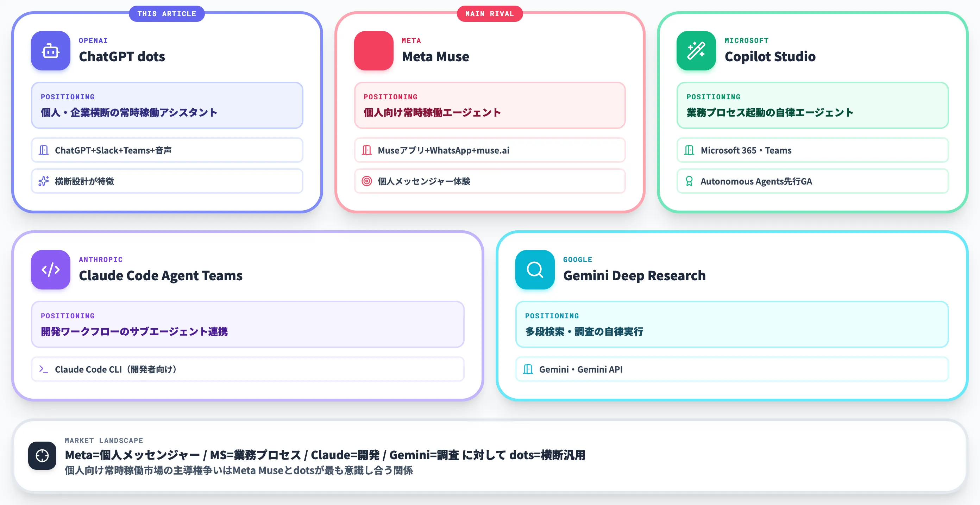980x505 pixels.
Task: Click 多段検索・調査の自律実行 positioning text
Action: point(584,331)
